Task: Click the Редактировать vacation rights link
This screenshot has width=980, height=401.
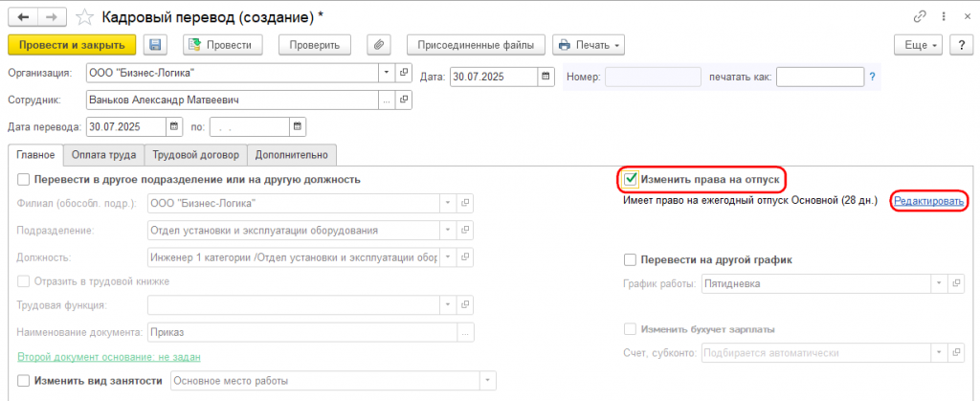Action: (928, 201)
